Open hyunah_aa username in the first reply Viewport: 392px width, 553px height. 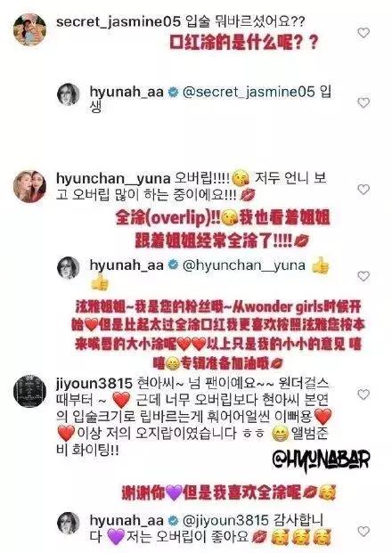pos(127,92)
